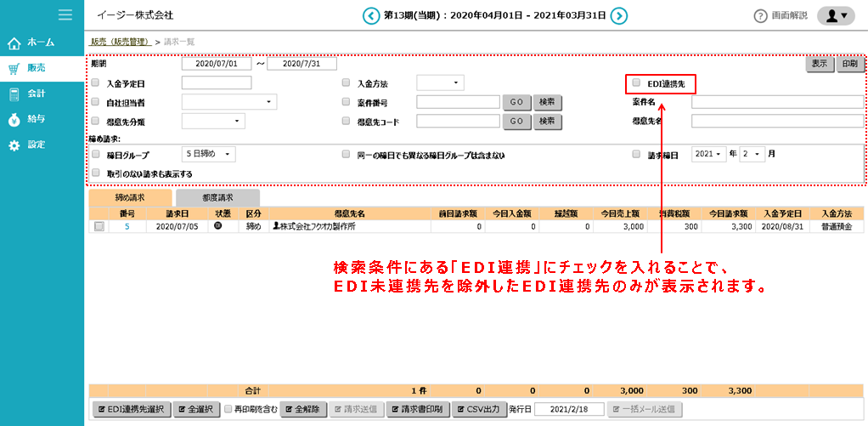868x426 pixels.
Task: Open invoice number 5 link
Action: 127,227
